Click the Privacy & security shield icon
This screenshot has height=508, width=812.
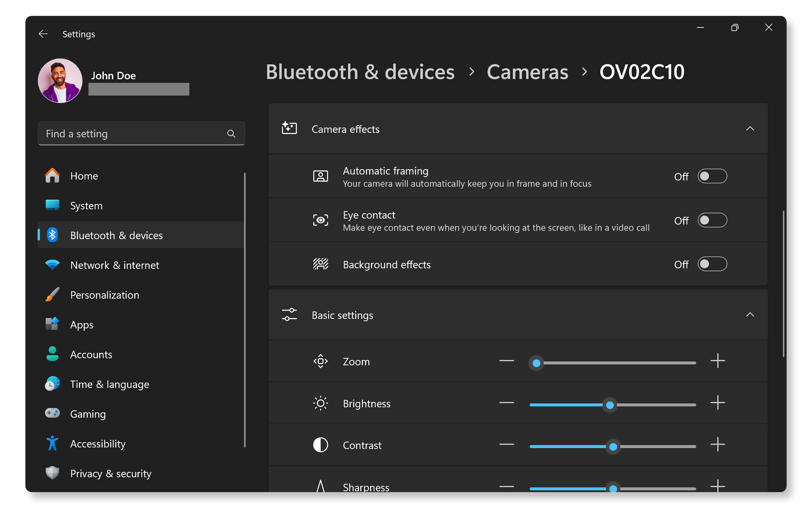click(52, 473)
